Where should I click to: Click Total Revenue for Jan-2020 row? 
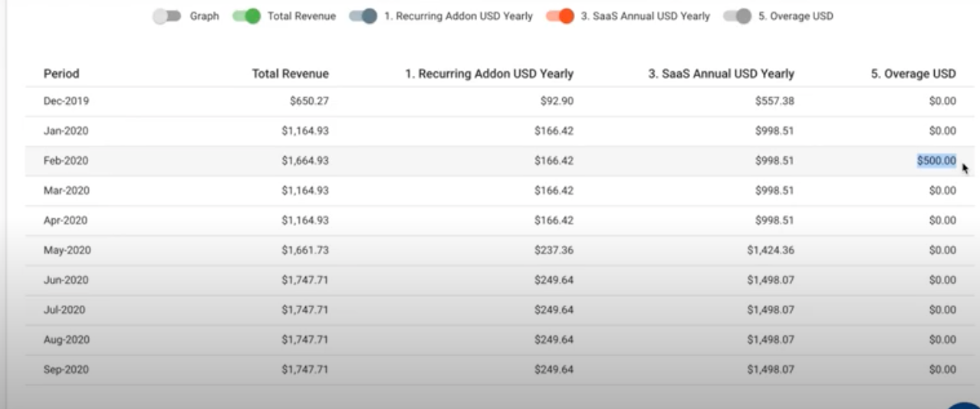(x=305, y=131)
